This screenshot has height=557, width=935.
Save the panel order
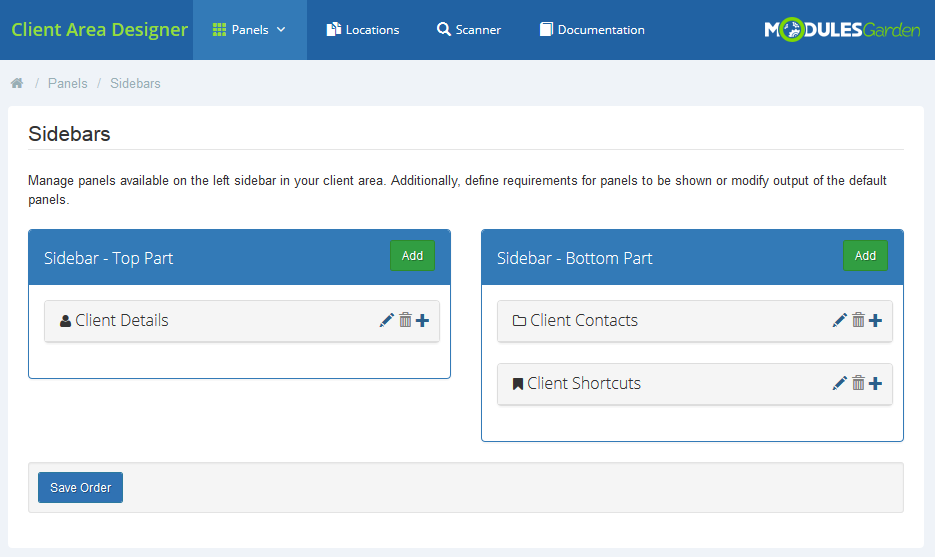pos(81,488)
